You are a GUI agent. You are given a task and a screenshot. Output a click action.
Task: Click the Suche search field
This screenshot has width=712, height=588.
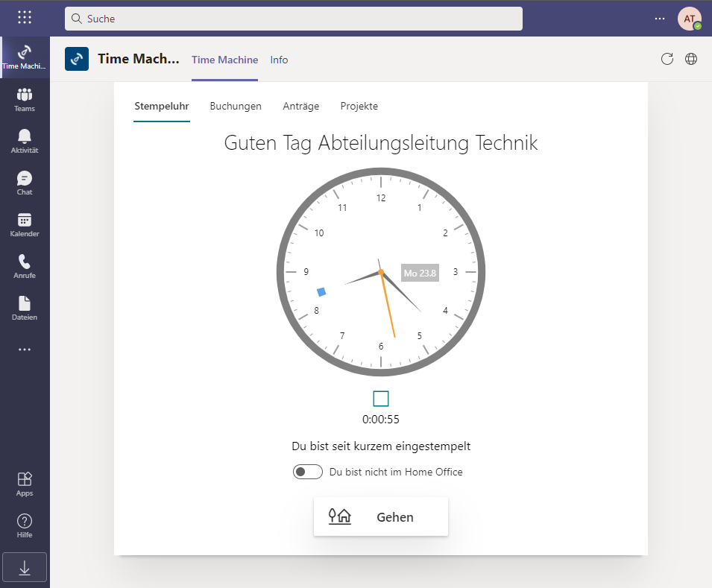(294, 18)
